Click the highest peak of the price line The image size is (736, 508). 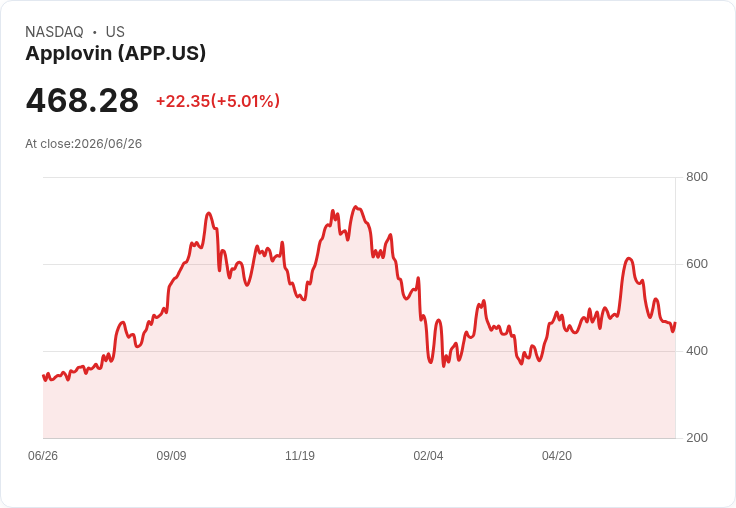coord(355,207)
